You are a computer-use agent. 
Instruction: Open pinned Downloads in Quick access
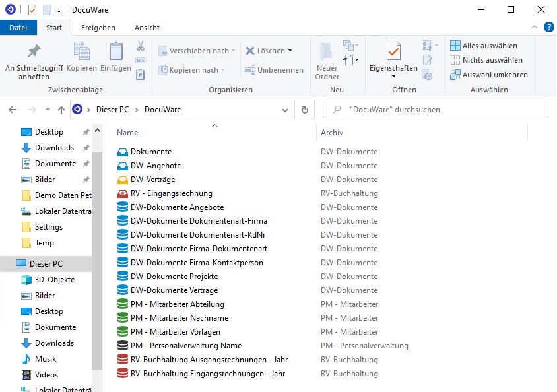(x=54, y=148)
